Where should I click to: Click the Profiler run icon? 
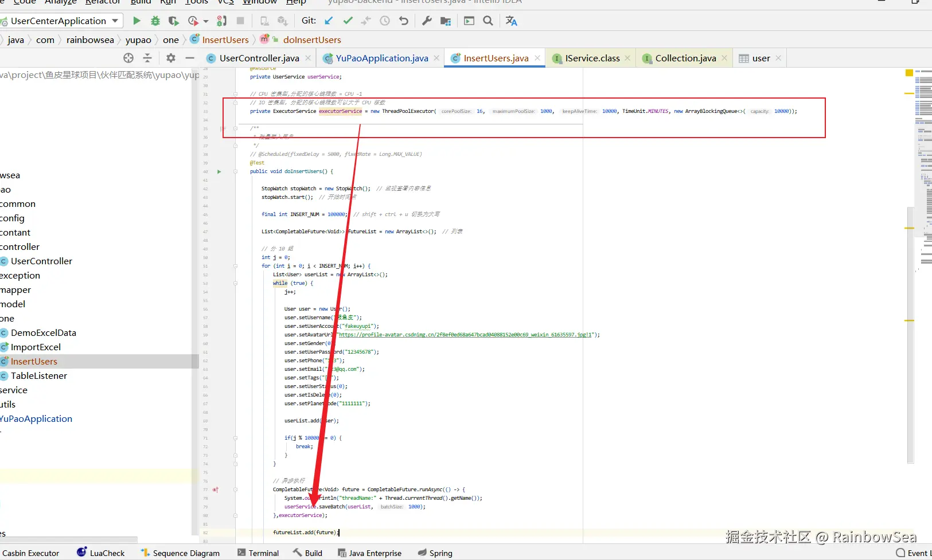(x=193, y=21)
